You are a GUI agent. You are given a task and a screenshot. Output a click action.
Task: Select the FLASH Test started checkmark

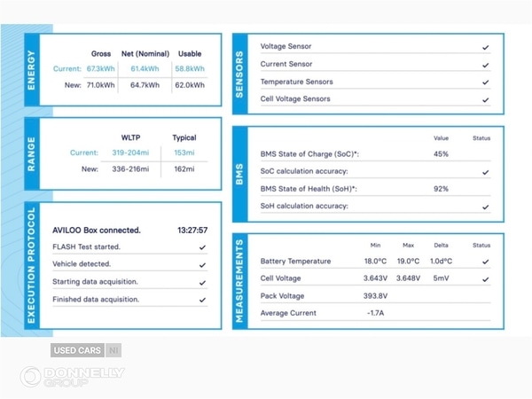click(203, 247)
